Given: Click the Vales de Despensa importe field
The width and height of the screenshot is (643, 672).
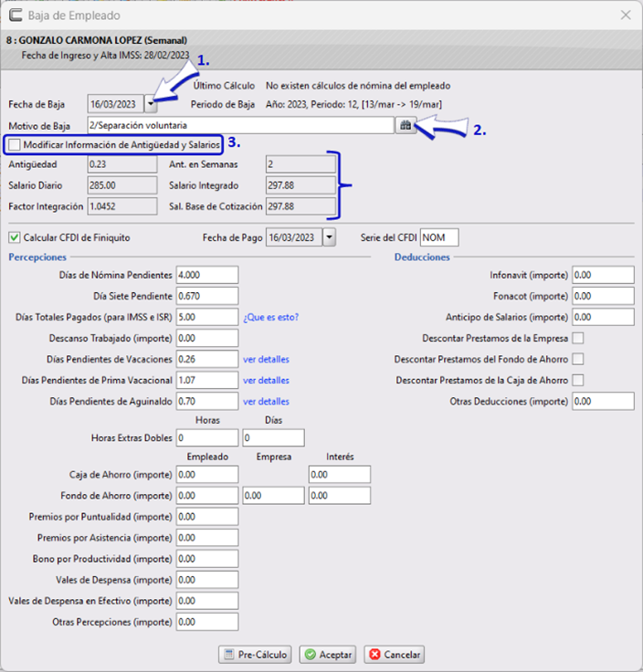Looking at the screenshot, I should (x=207, y=580).
